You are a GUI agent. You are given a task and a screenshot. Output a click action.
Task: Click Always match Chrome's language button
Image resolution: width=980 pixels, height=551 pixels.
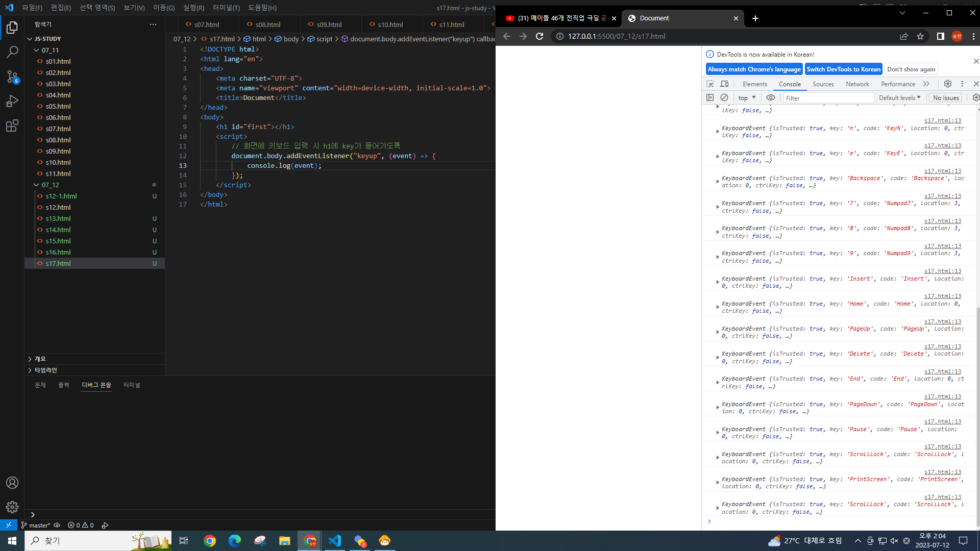754,69
